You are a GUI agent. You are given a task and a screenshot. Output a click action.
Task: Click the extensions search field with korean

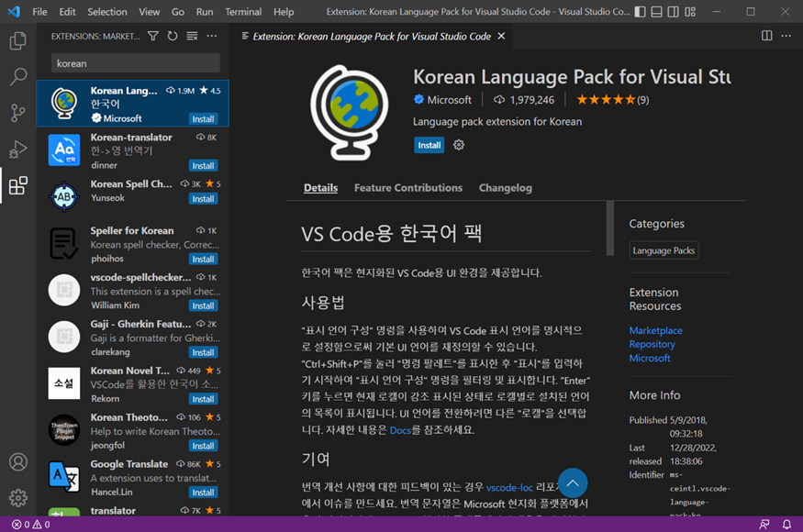(135, 63)
